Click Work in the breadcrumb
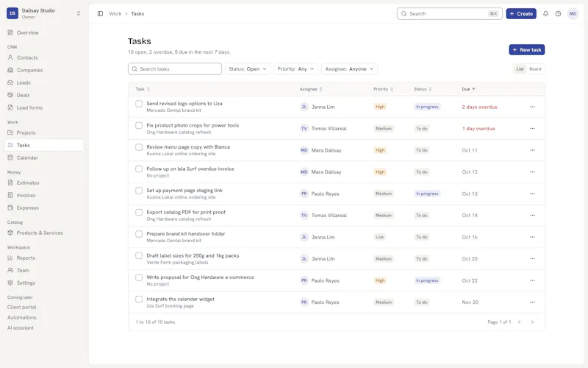This screenshot has width=588, height=368. pos(115,13)
